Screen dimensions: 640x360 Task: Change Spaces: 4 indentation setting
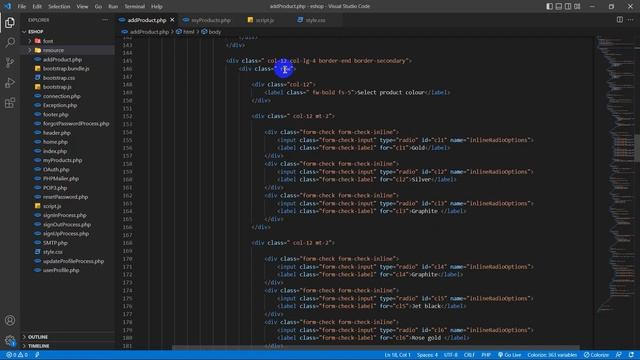pos(427,355)
